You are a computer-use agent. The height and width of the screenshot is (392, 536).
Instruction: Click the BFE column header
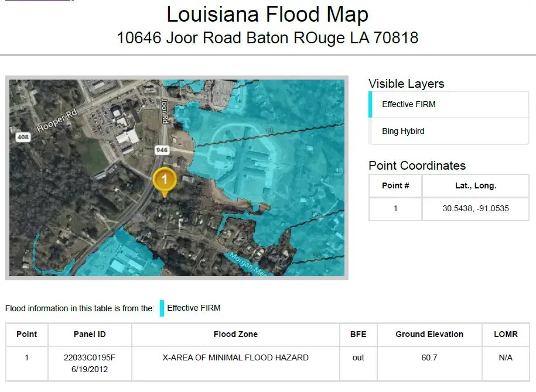point(359,334)
